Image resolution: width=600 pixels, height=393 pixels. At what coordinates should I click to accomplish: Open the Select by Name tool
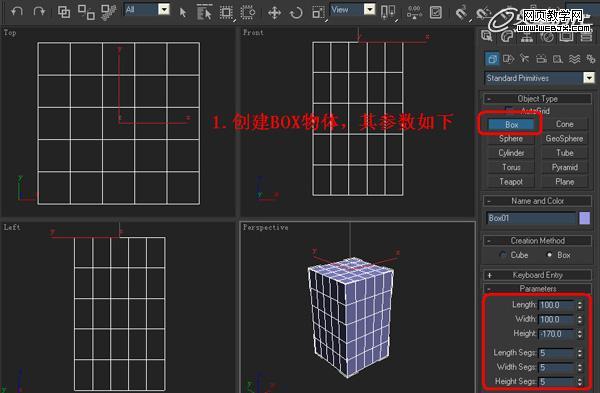[204, 13]
